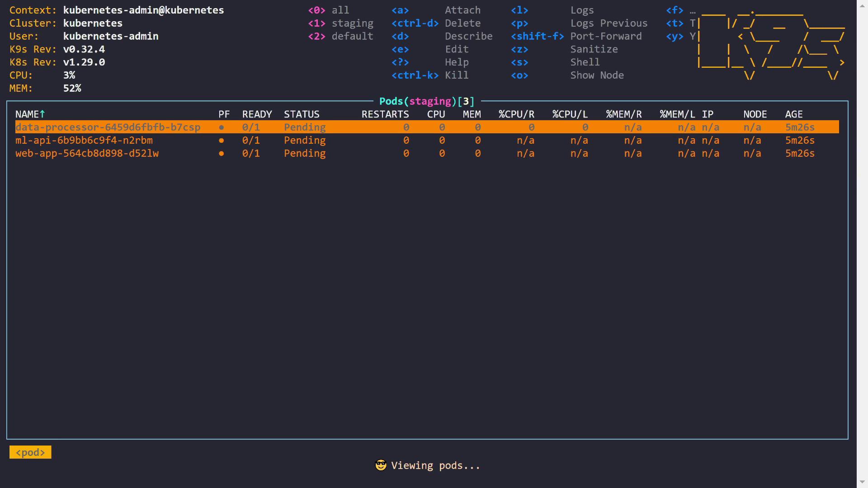Select the data-processor-6459d6fbfb-b7csp pod row
The width and height of the screenshot is (868, 488).
pos(427,127)
